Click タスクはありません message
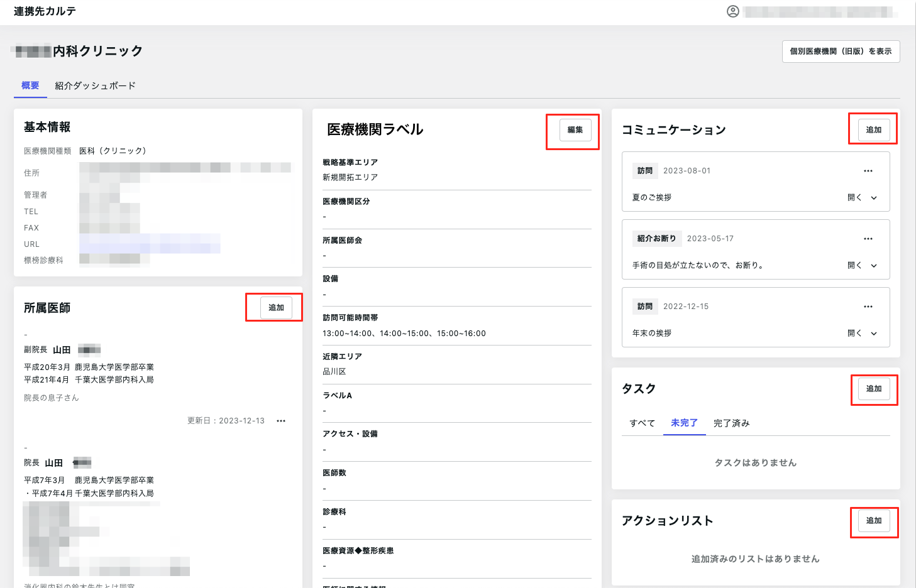Viewport: 916px width, 588px height. (756, 463)
